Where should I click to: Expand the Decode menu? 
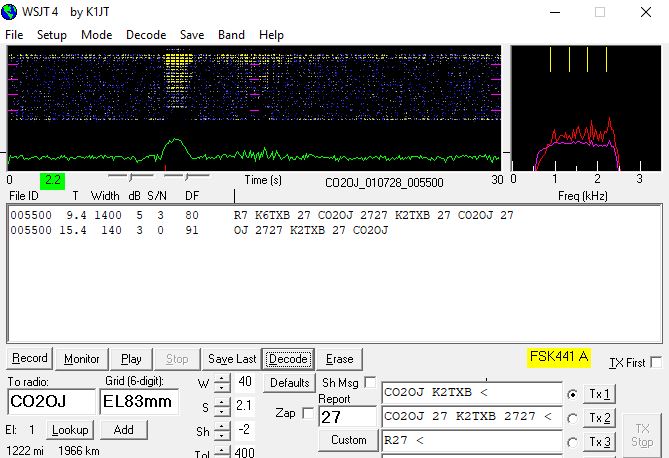pyautogui.click(x=146, y=35)
